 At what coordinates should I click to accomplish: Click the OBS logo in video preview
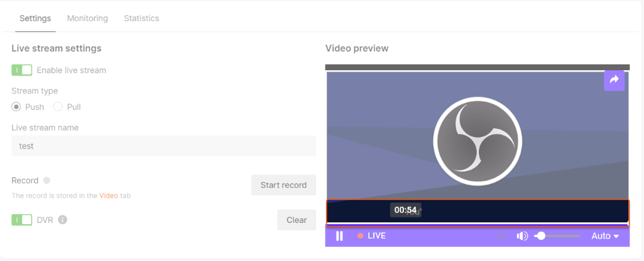pyautogui.click(x=478, y=140)
